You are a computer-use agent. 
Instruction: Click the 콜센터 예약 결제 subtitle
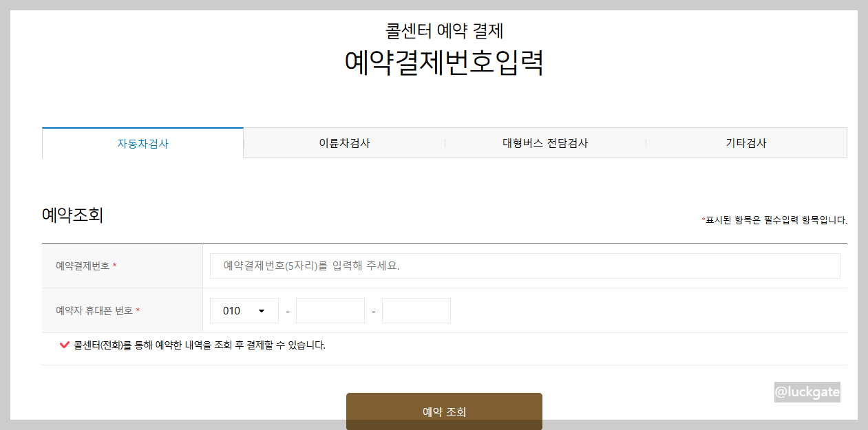(x=445, y=30)
